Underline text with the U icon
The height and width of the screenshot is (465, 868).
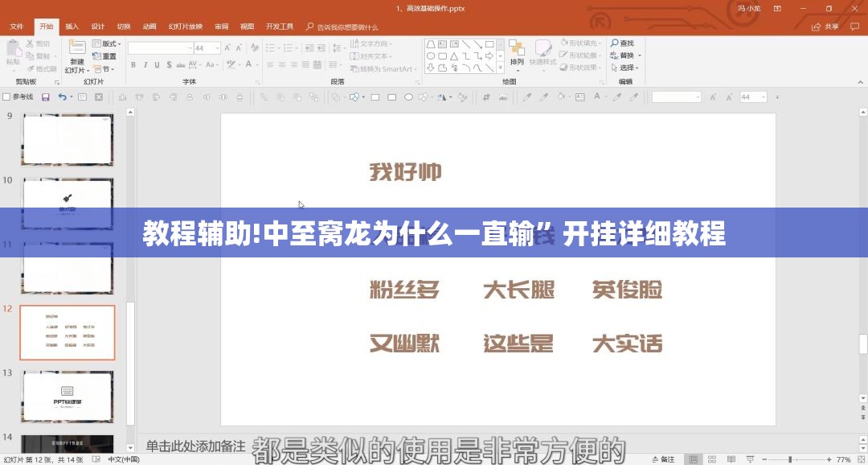pos(157,65)
